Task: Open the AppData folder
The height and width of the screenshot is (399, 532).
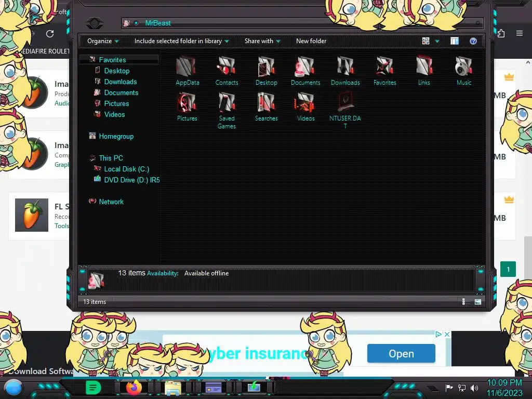Action: (187, 71)
